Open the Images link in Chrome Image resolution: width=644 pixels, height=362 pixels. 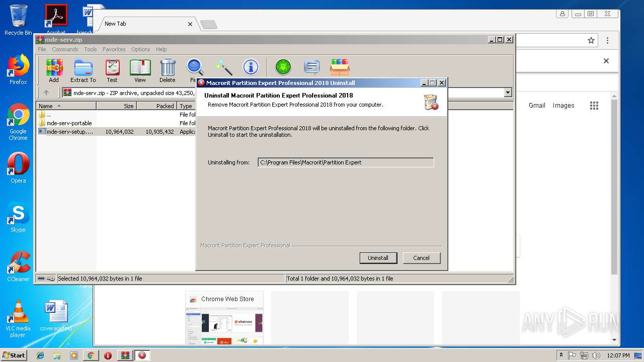coord(563,106)
